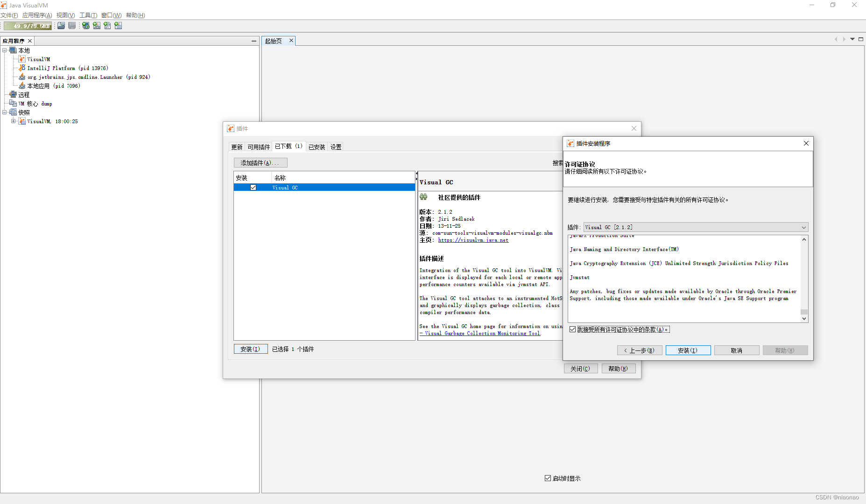The height and width of the screenshot is (504, 866).
Task: Click the grayed Save snapshot toolbar icon
Action: (x=72, y=26)
